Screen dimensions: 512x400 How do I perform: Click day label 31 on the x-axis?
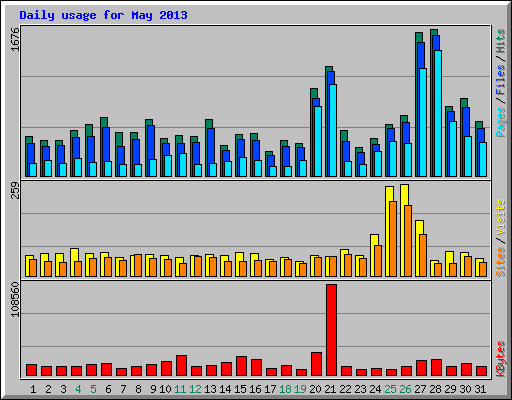[x=480, y=389]
